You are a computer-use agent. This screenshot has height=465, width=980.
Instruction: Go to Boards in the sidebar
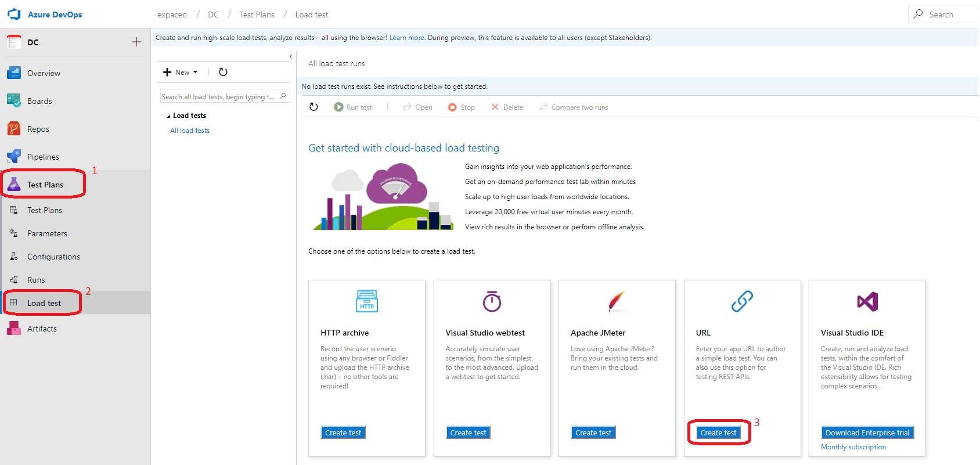(39, 101)
